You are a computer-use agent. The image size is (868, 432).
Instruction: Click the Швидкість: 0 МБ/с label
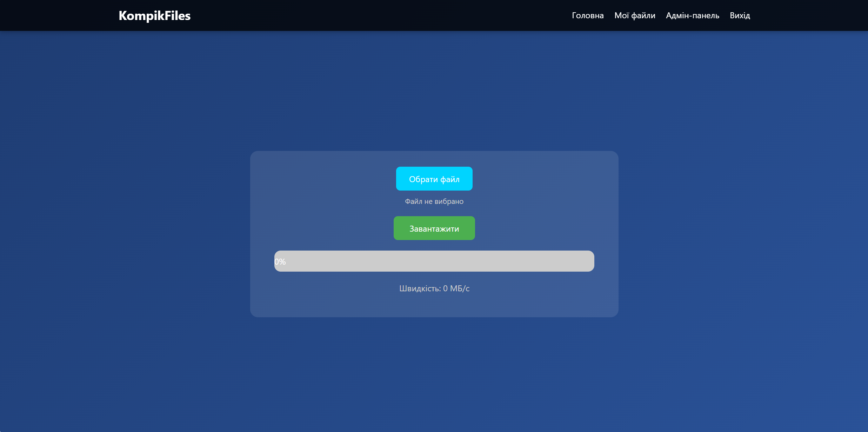(x=434, y=288)
